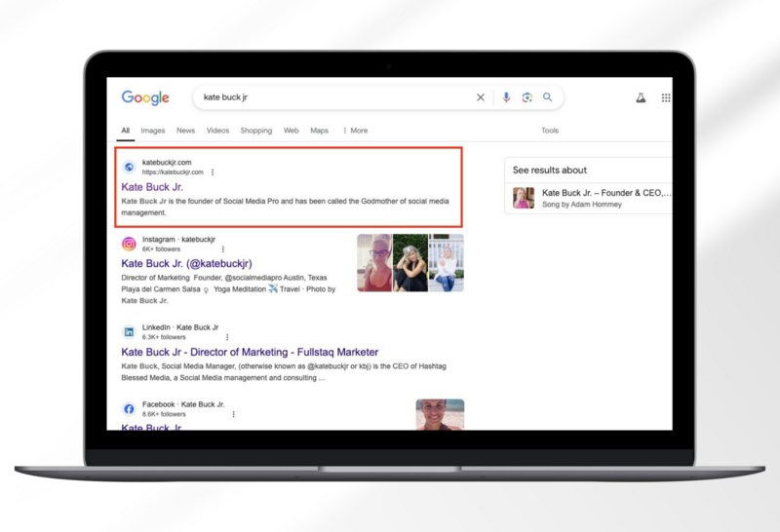Open the Tools options

(550, 131)
